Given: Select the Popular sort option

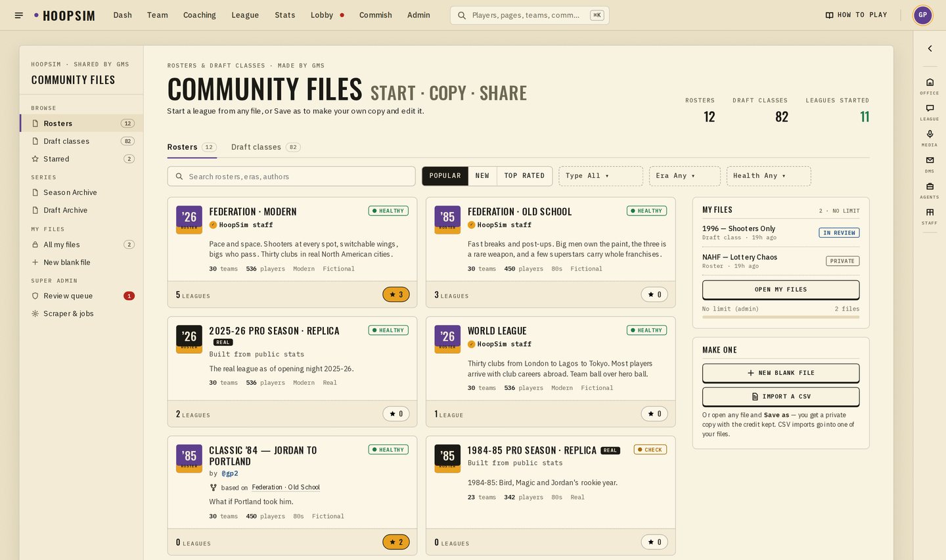Looking at the screenshot, I should pyautogui.click(x=445, y=176).
